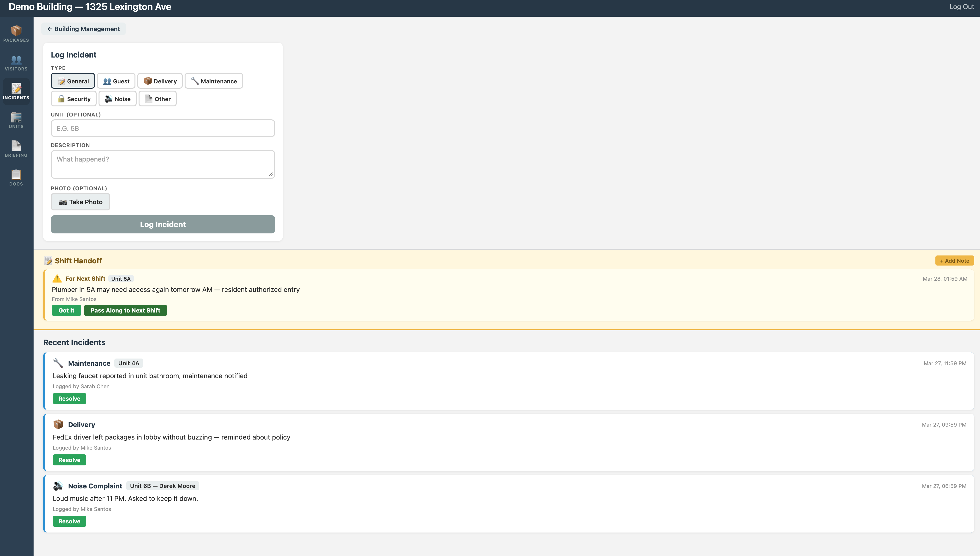The width and height of the screenshot is (980, 556).
Task: Choose the Other incident type
Action: point(157,98)
